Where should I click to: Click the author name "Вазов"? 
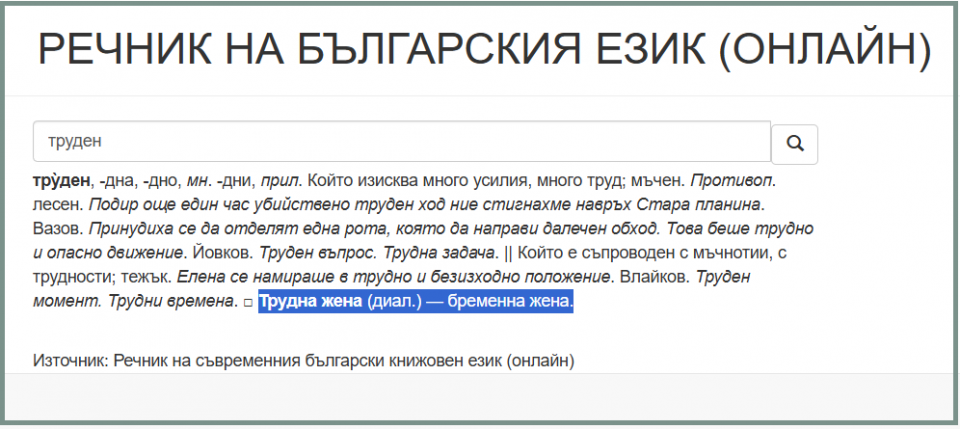click(x=57, y=229)
